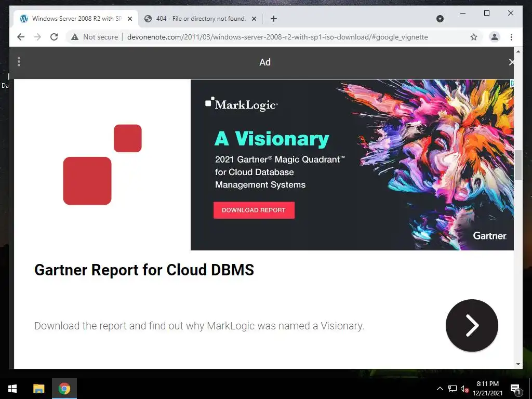Click the forward navigation arrow
Image resolution: width=532 pixels, height=399 pixels.
[x=37, y=37]
